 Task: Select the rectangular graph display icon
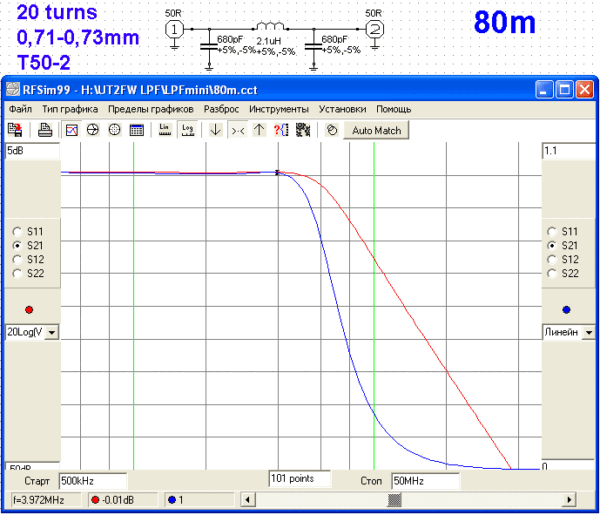72,130
